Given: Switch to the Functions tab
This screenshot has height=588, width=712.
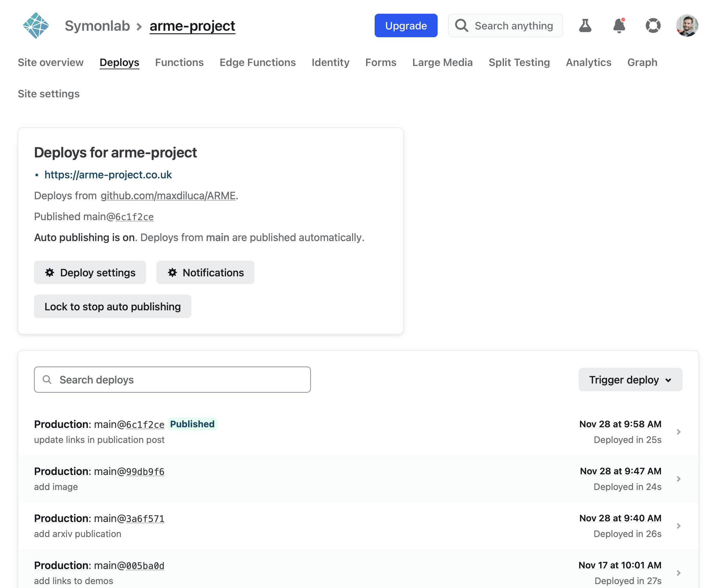Looking at the screenshot, I should click(x=179, y=62).
